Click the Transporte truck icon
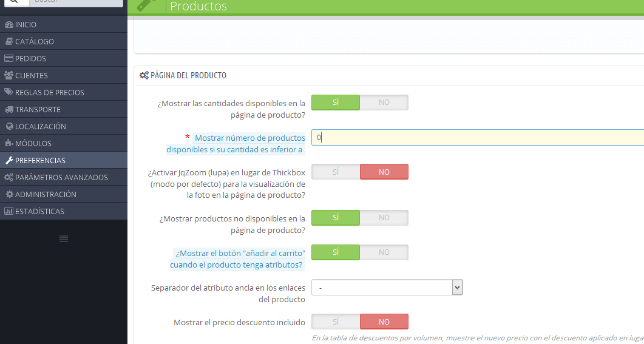Viewport: 644px width, 344px height. [8, 110]
